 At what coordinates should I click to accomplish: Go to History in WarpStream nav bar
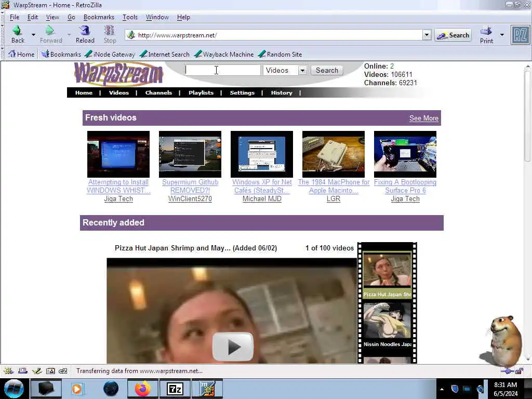coord(282,92)
